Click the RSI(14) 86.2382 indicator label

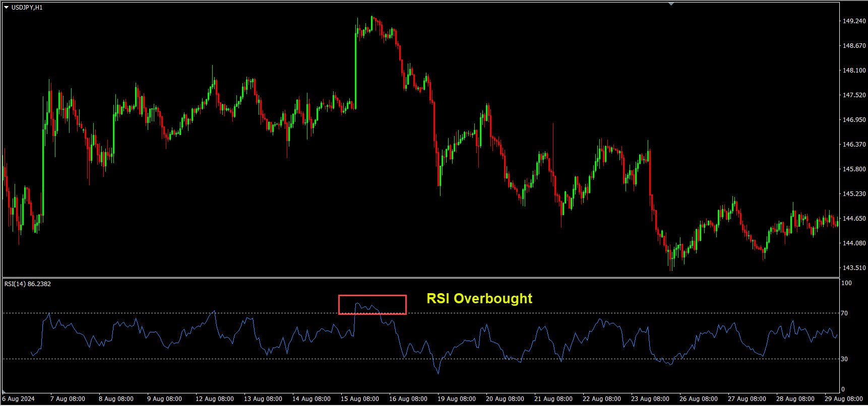(28, 284)
